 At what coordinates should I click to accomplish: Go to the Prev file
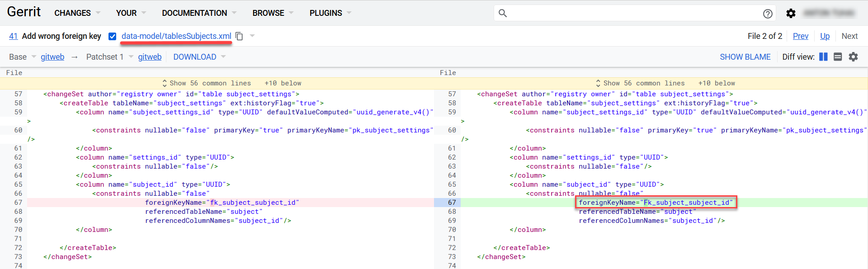click(801, 36)
